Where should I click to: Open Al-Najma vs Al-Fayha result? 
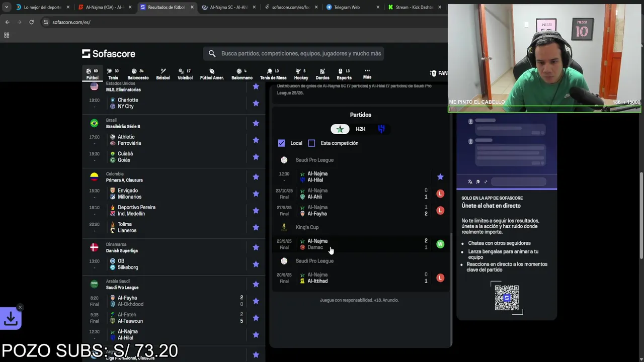[x=361, y=211]
